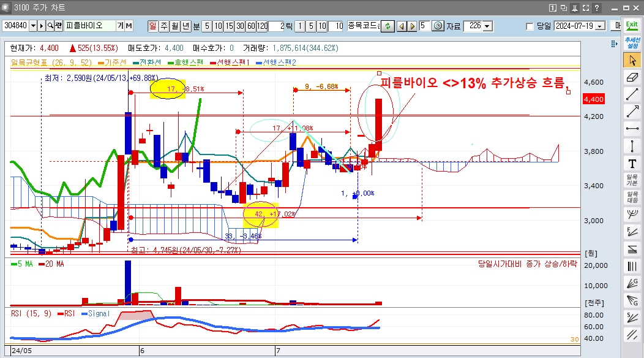
Task: Expand the date 2024-07-19 dropdown
Action: 599,26
